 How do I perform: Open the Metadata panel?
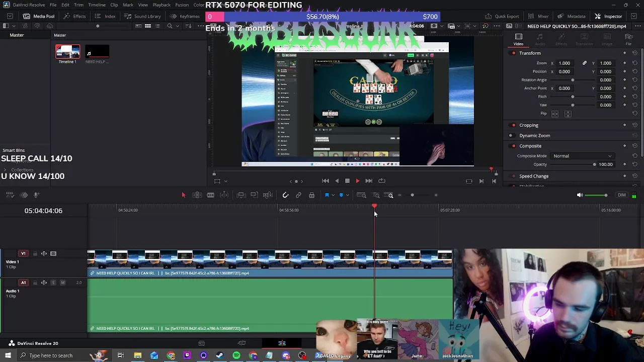click(572, 16)
